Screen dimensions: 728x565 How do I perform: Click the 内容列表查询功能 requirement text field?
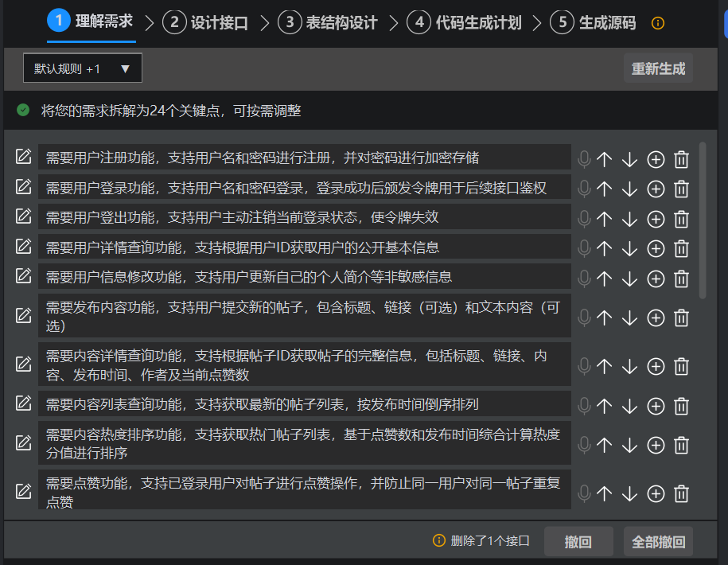point(305,404)
